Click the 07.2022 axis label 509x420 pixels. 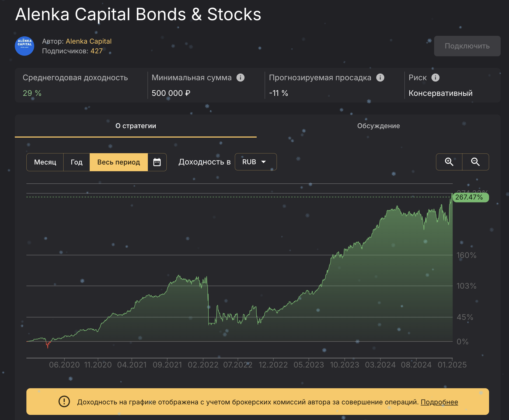[238, 365]
